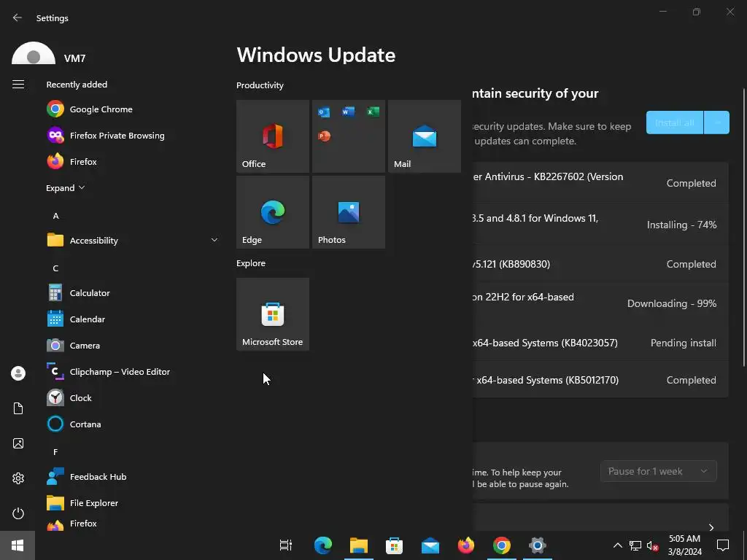
Task: Click the Install all button
Action: 674,122
